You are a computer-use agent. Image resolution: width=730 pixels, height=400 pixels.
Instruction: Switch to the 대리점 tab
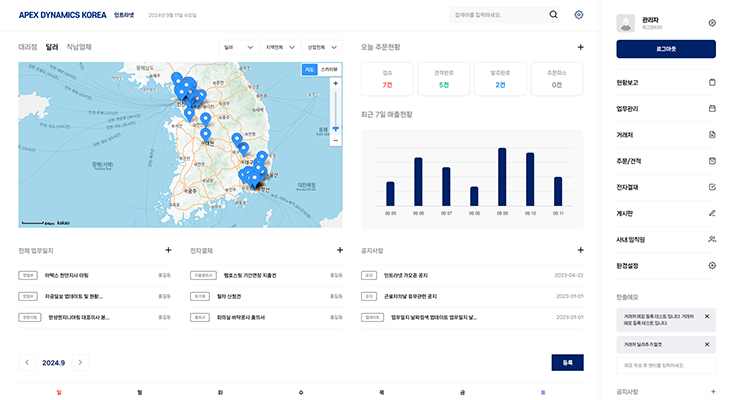[27, 47]
